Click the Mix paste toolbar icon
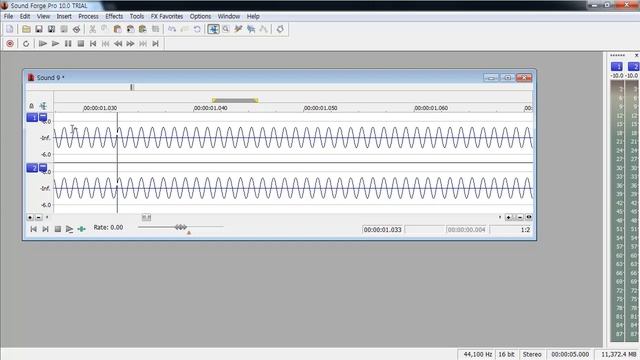This screenshot has width=640, height=360. click(x=130, y=29)
